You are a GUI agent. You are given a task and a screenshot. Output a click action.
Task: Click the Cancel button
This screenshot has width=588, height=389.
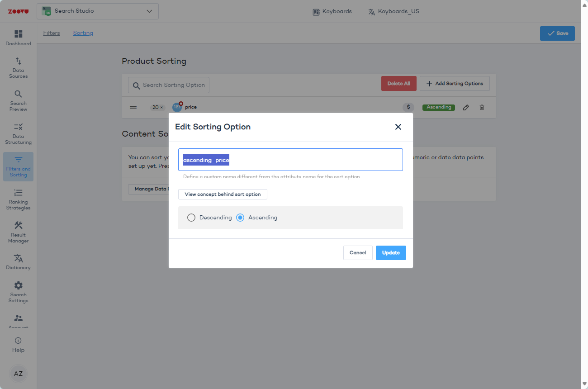[x=358, y=253]
